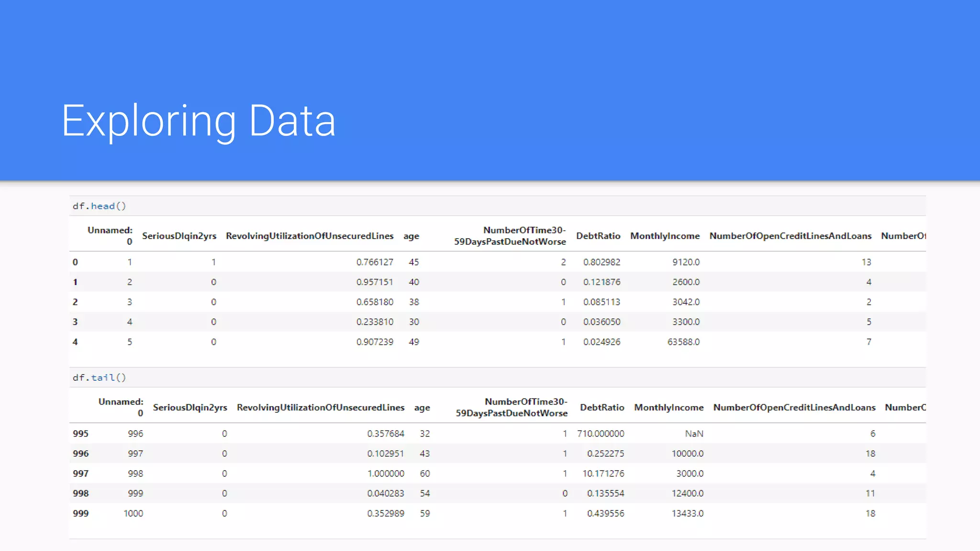This screenshot has width=980, height=551.
Task: Click MonthlyIncome value 63588.0
Action: 683,342
